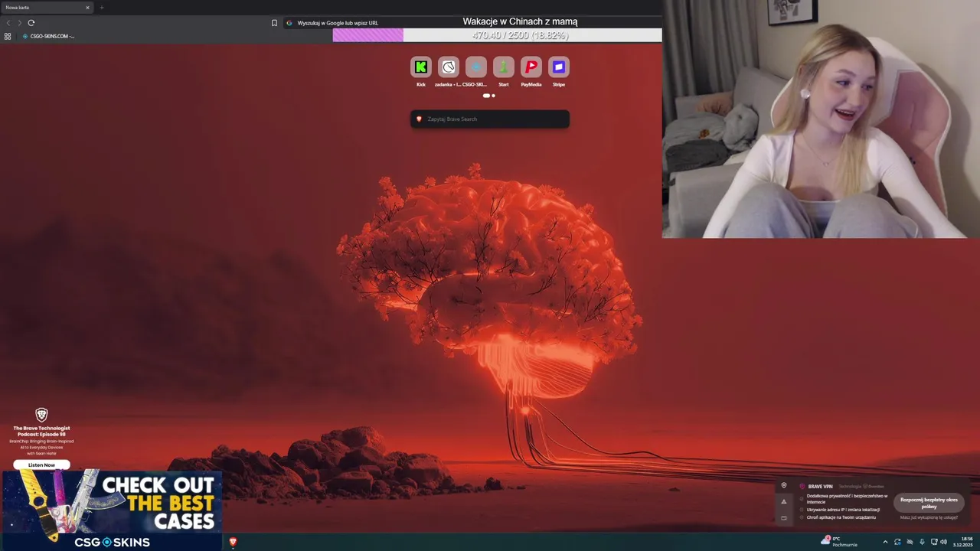Select the first shortcuts page indicator
980x551 pixels.
(x=486, y=96)
